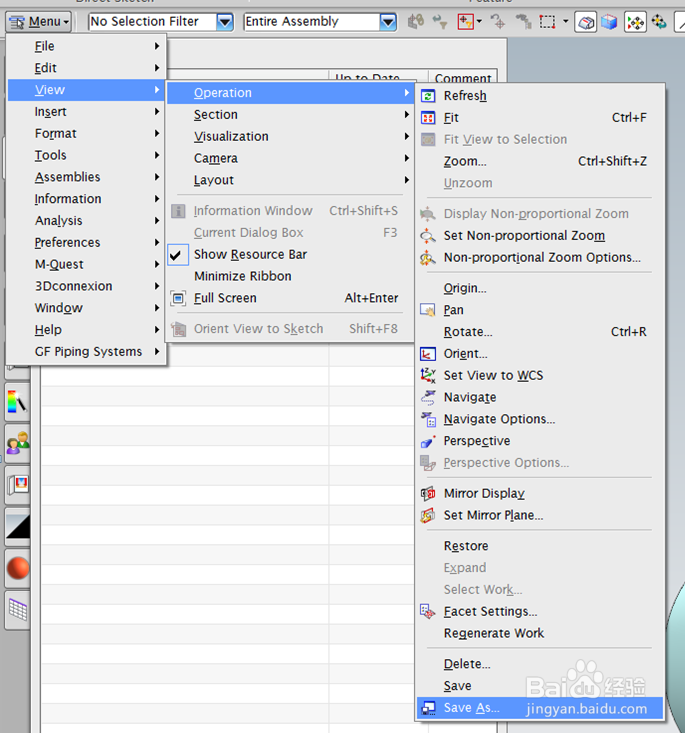Choose Restore from the Operation menu
The height and width of the screenshot is (733, 685).
tap(540, 546)
